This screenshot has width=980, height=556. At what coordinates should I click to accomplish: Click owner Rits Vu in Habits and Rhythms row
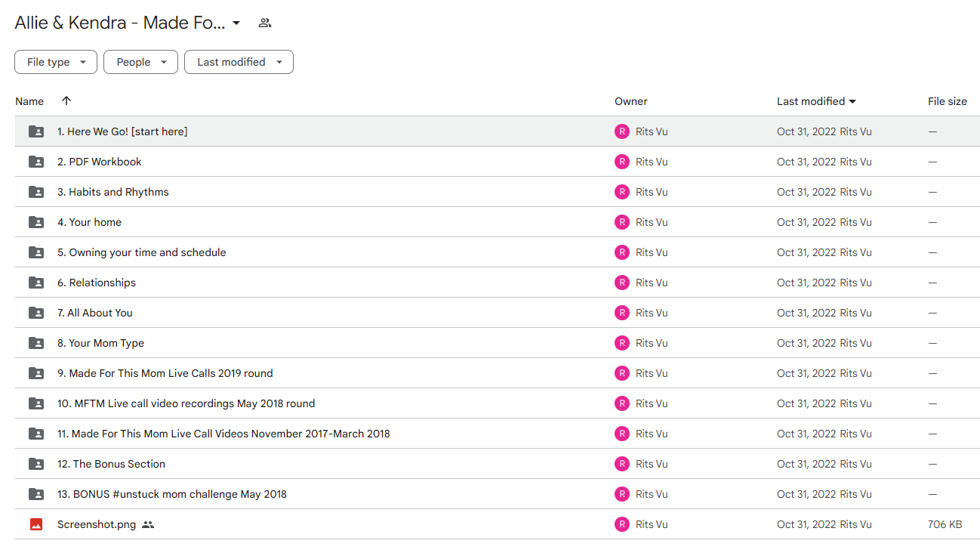click(652, 192)
